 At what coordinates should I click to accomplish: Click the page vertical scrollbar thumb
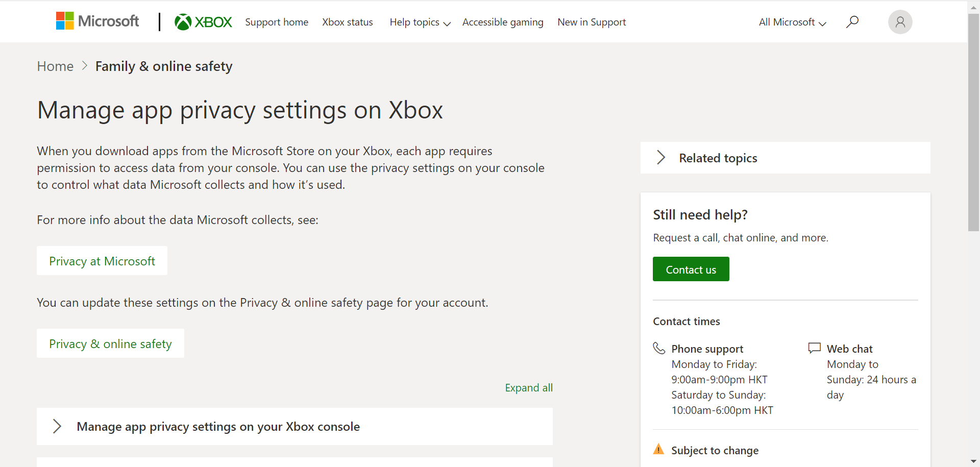[x=973, y=122]
